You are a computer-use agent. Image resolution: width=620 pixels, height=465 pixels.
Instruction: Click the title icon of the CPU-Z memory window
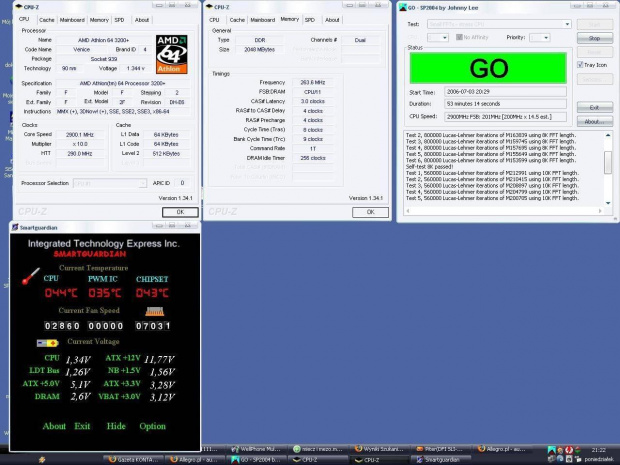pos(208,7)
